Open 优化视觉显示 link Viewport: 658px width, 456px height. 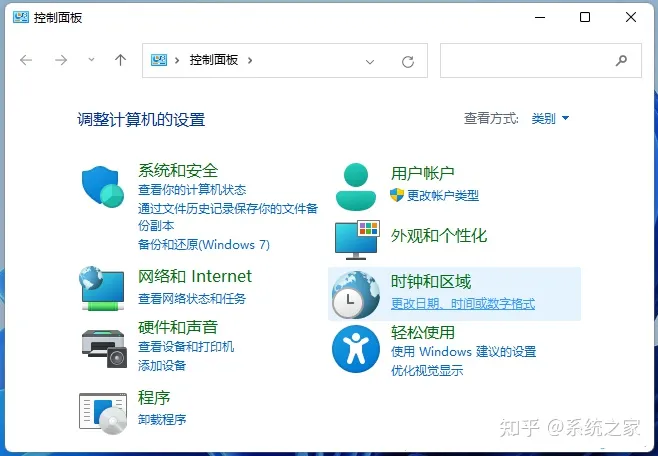tap(427, 370)
